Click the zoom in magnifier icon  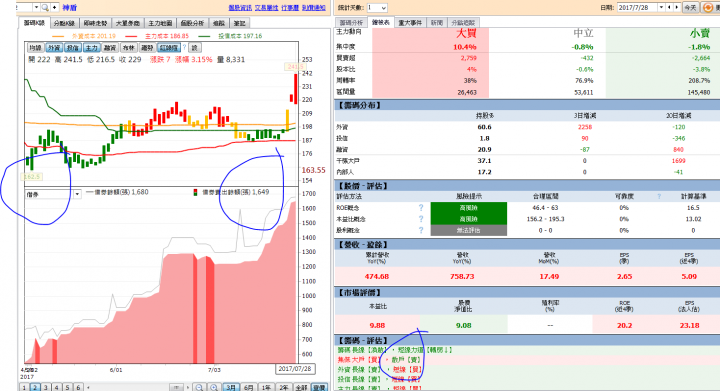point(214,387)
